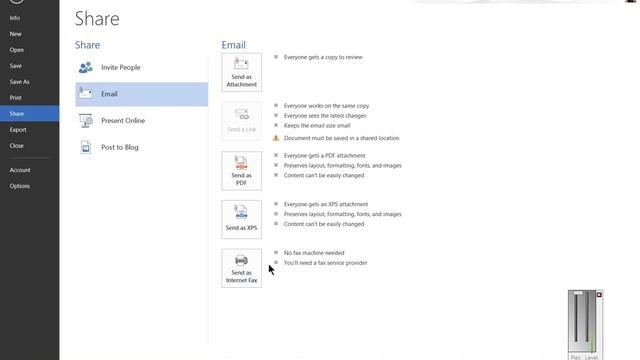Click the highlighted Share sidebar item
The image size is (640, 360).
tap(29, 113)
